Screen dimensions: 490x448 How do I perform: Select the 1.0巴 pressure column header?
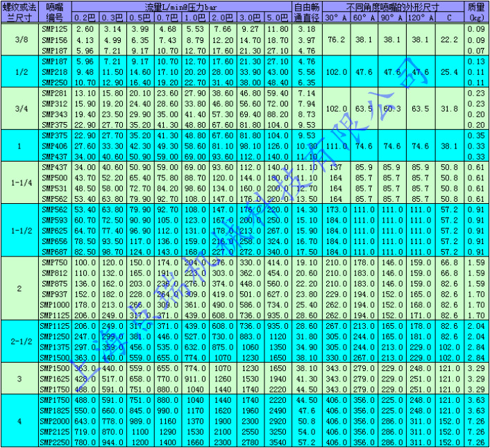195,17
